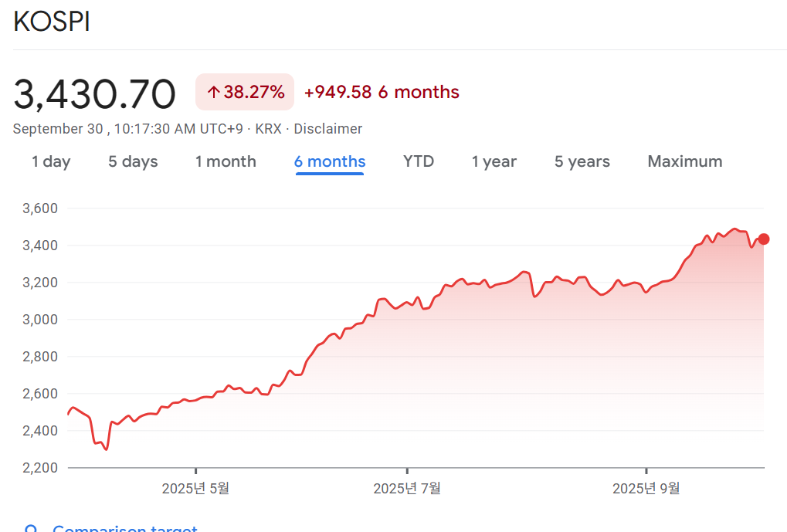
Task: Switch to the 1 day range
Action: [51, 161]
